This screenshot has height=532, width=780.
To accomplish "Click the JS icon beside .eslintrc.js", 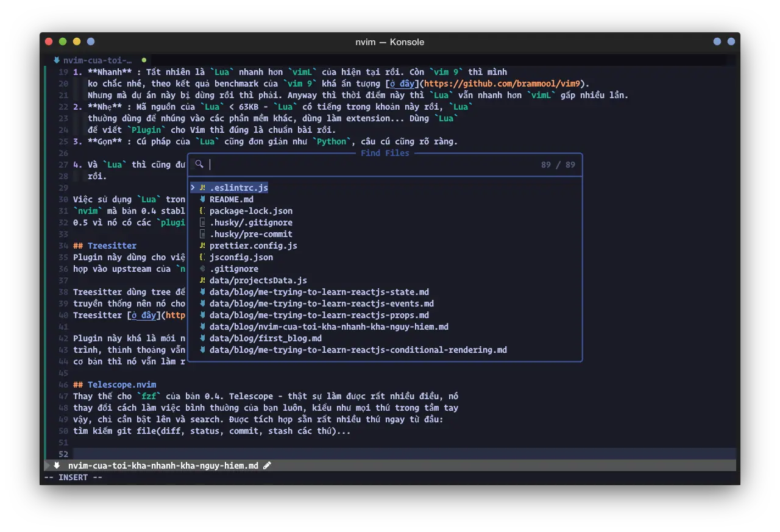I will point(202,188).
